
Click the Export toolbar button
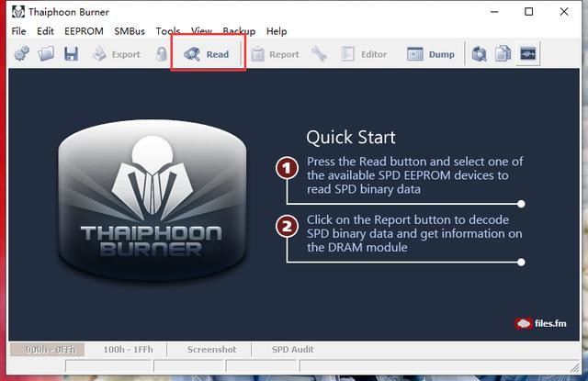117,54
